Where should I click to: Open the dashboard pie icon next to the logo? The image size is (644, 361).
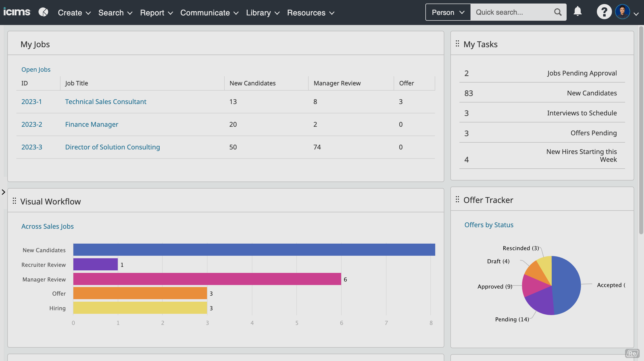click(x=43, y=12)
